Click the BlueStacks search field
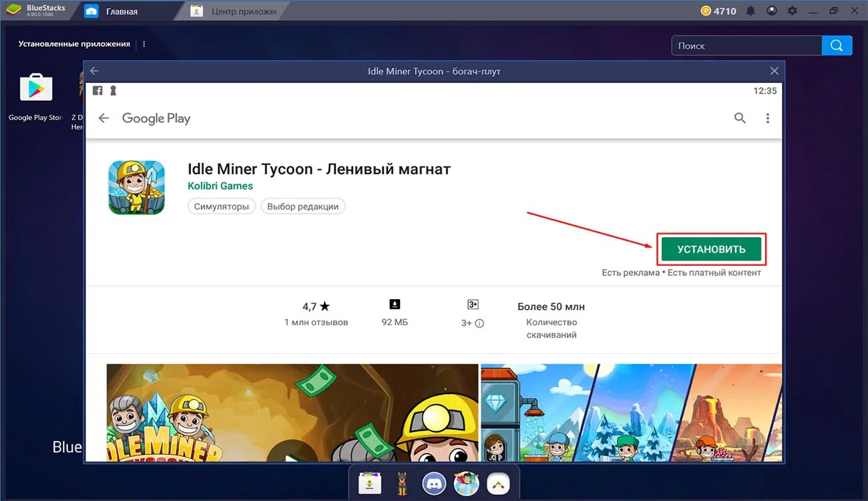This screenshot has height=501, width=868. click(x=746, y=45)
